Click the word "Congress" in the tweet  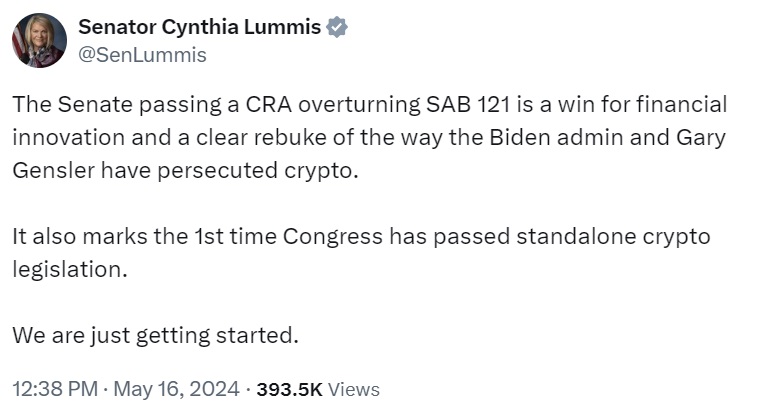pos(331,236)
